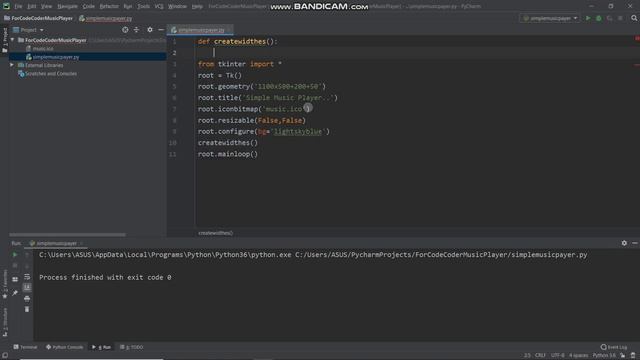The width and height of the screenshot is (640, 360).
Task: Click the stop icon in the Run panel
Action: tap(15, 265)
